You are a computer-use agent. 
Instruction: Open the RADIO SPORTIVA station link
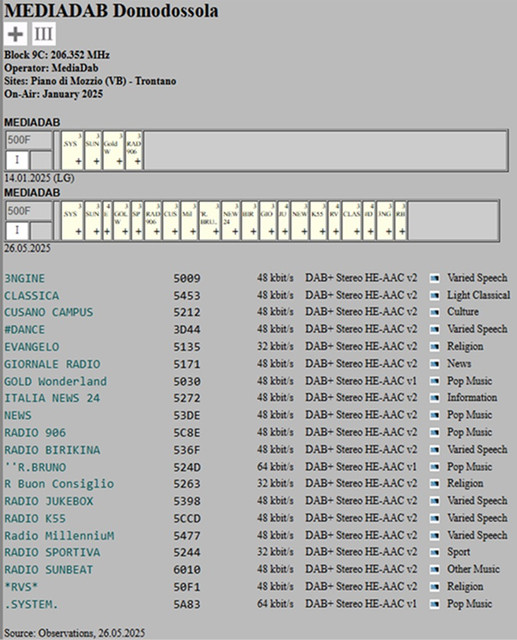[52, 552]
